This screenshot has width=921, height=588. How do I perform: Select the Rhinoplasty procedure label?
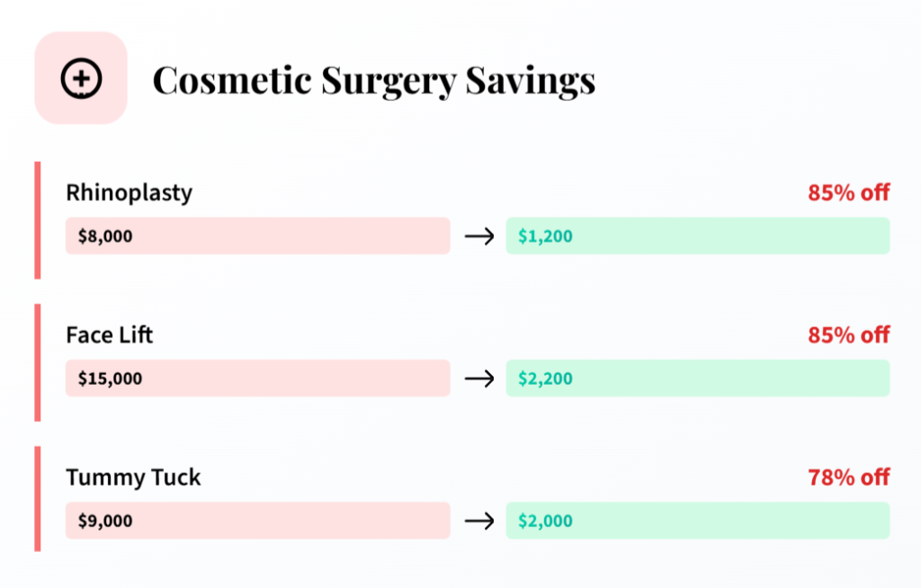point(129,192)
